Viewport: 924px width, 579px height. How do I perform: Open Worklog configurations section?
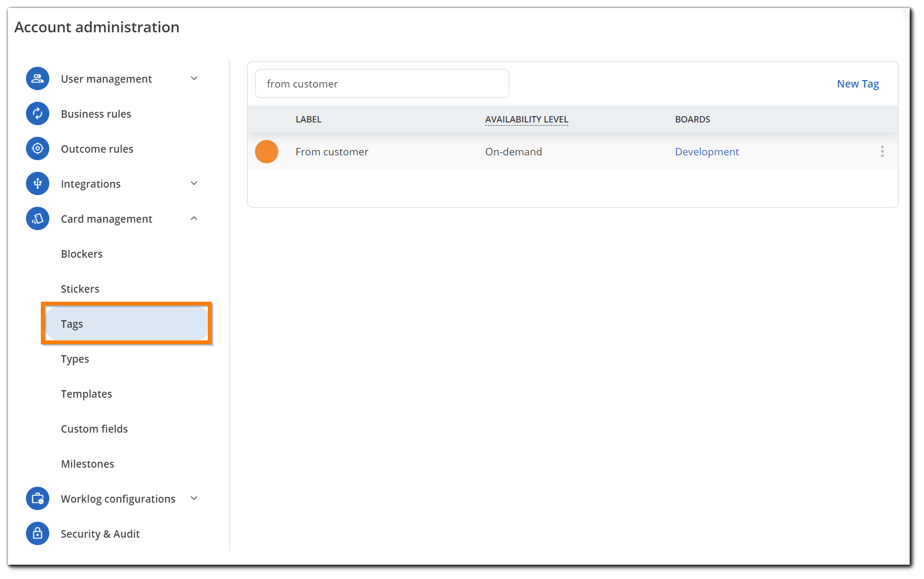click(118, 499)
